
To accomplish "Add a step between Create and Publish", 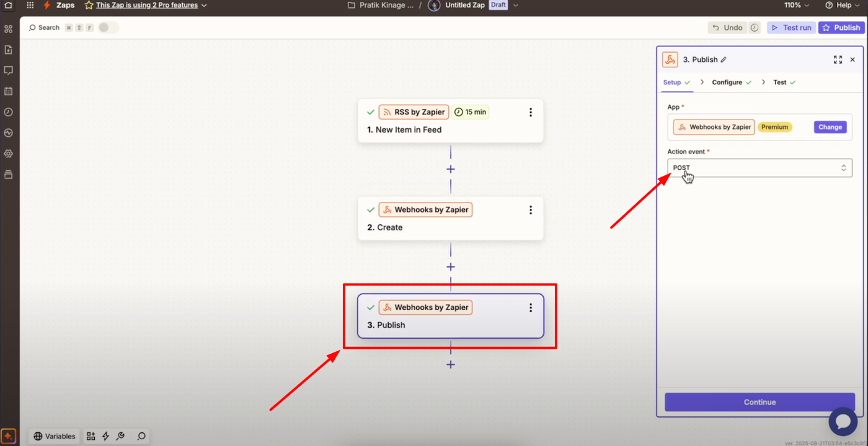I will coord(451,267).
